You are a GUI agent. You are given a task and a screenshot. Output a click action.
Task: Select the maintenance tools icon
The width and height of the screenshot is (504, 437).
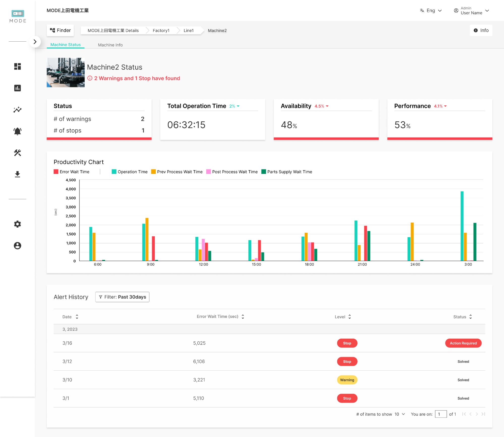click(17, 153)
